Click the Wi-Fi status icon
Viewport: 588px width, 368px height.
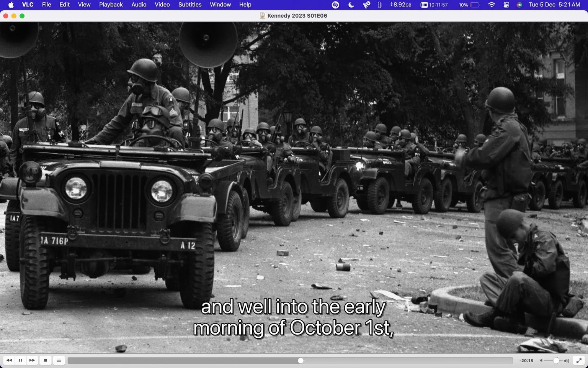492,5
